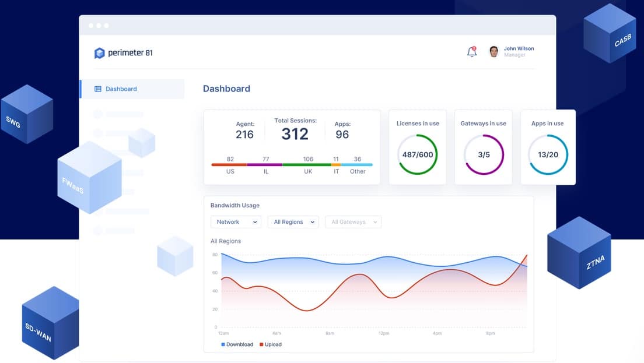Click the red US sessions bar segment
644x363 pixels.
point(229,164)
